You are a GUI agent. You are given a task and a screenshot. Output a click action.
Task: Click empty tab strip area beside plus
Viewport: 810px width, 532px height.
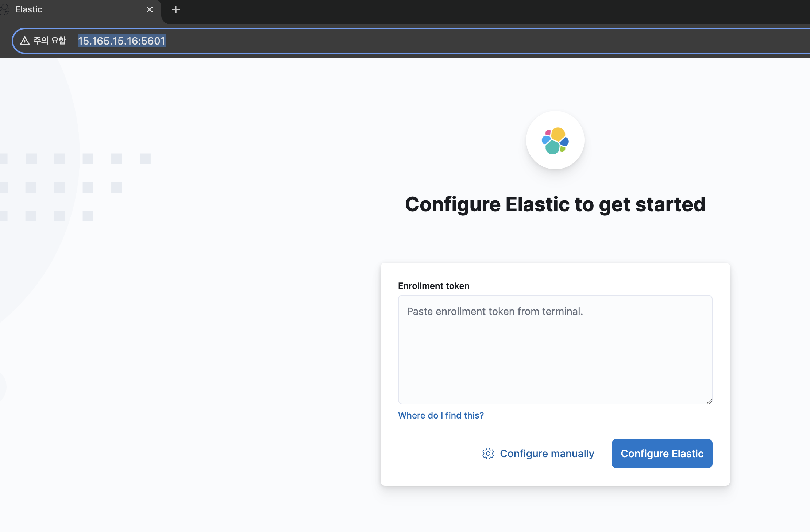point(474,11)
